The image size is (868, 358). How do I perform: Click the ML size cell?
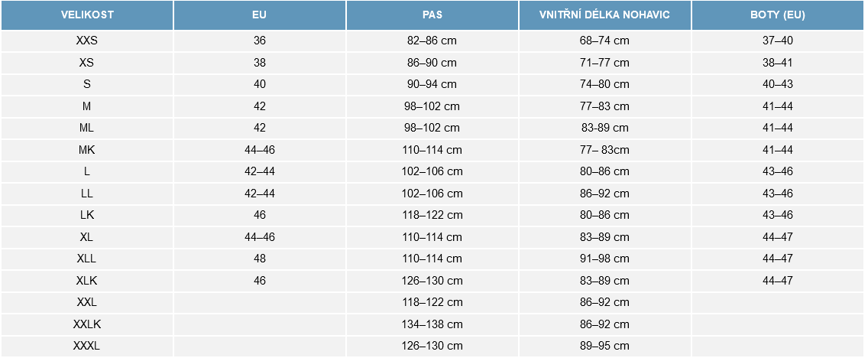[86, 128]
